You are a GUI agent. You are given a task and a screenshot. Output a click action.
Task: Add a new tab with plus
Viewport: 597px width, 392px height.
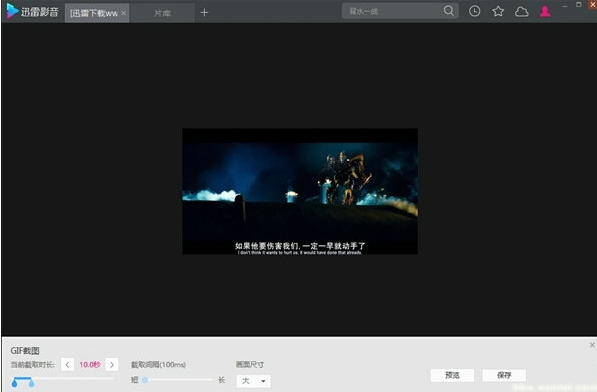[204, 13]
